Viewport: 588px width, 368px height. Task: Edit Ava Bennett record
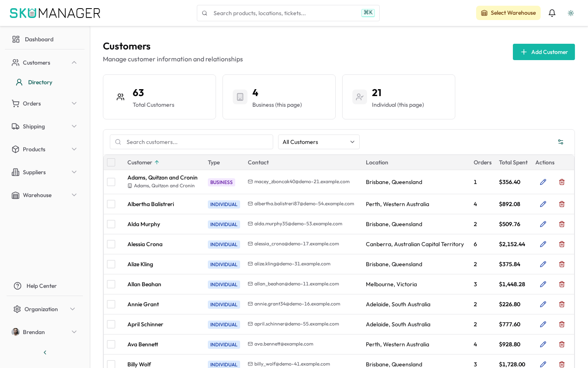(x=543, y=344)
